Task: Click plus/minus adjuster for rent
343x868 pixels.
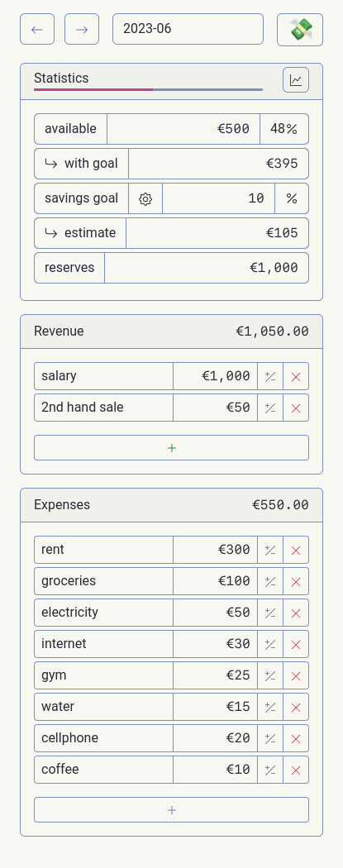Action: (x=270, y=551)
